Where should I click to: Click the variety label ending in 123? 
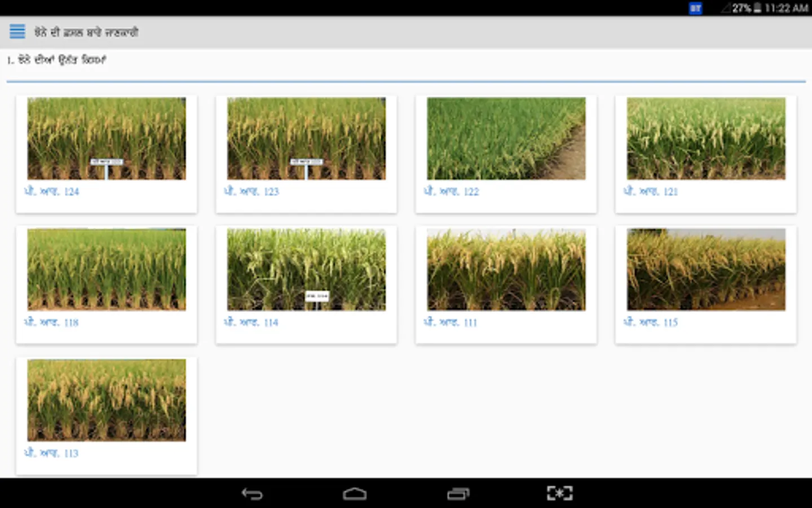click(251, 191)
